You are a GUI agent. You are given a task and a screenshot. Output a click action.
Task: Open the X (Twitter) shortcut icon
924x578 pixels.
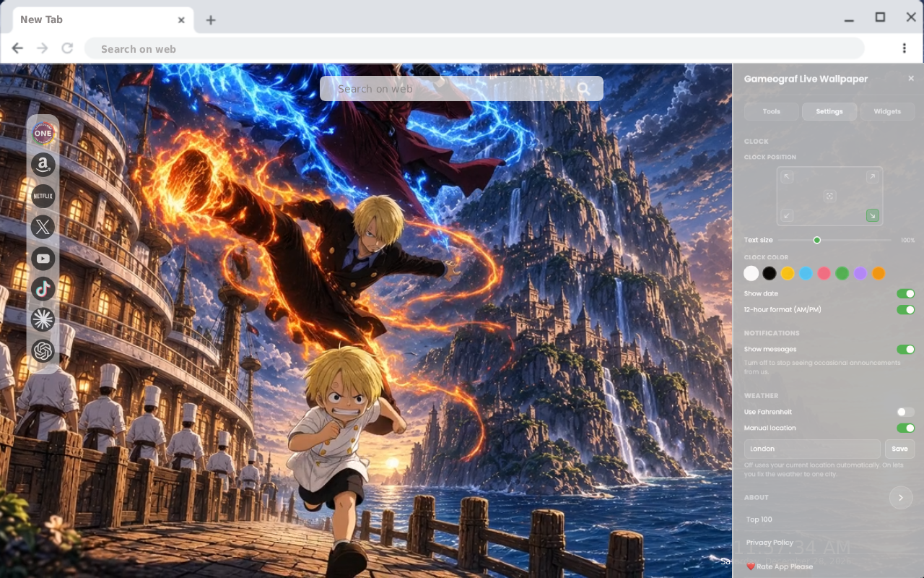click(43, 227)
